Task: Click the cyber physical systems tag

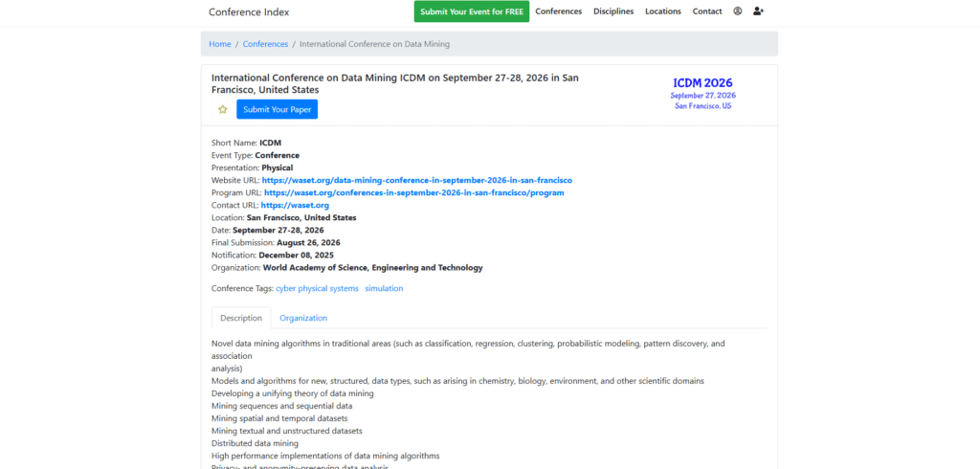Action: (x=318, y=288)
